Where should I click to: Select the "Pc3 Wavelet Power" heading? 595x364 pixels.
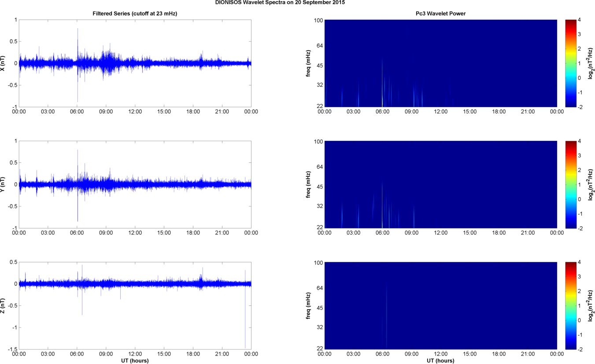tap(441, 14)
